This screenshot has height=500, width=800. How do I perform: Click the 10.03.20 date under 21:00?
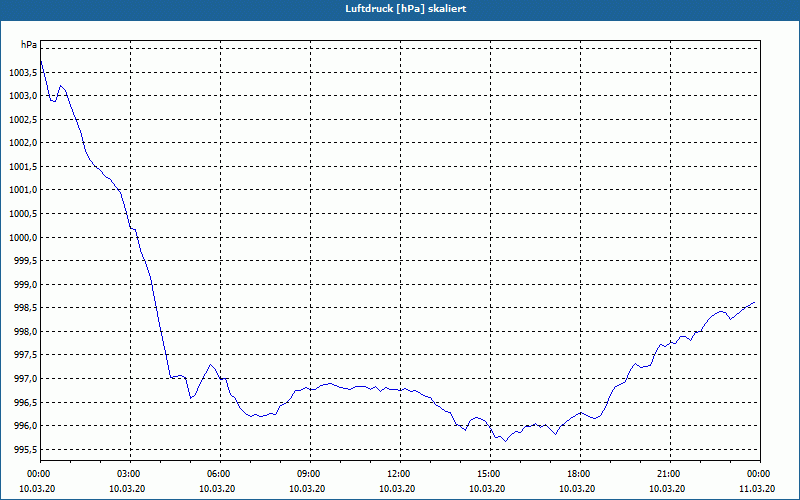[x=667, y=488]
